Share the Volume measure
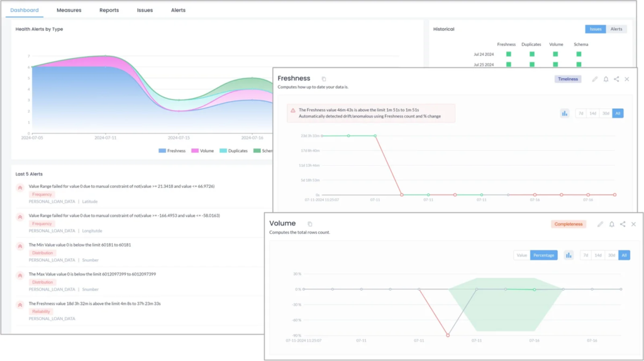This screenshot has width=644, height=361. 623,225
